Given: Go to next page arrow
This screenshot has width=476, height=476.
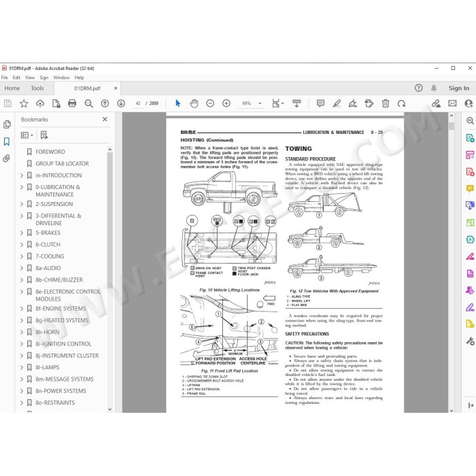Looking at the screenshot, I should (121, 103).
